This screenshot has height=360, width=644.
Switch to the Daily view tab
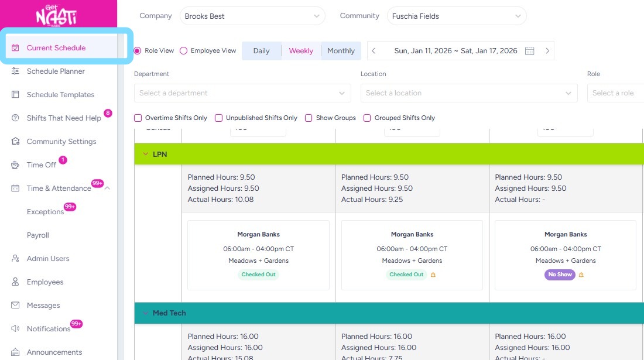(x=261, y=51)
